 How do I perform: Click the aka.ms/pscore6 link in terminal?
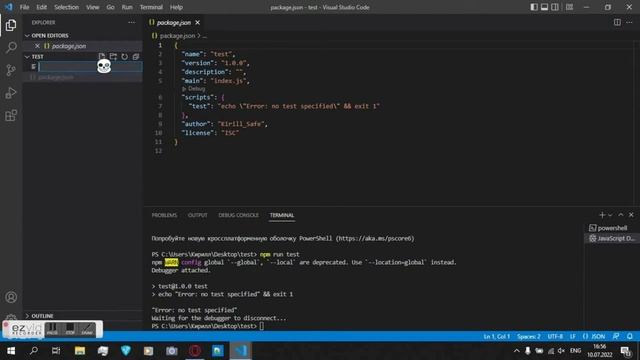(375, 238)
